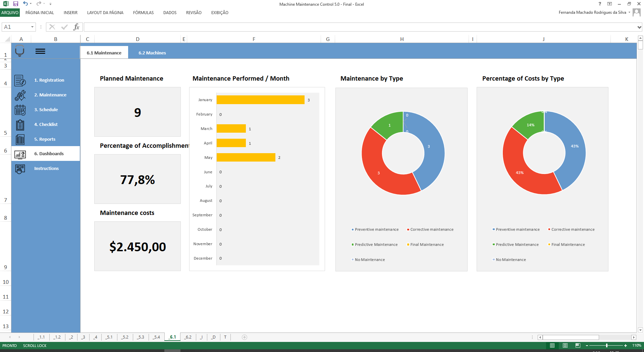
Task: Select the 2. Maintenance wrench icon
Action: tap(20, 95)
